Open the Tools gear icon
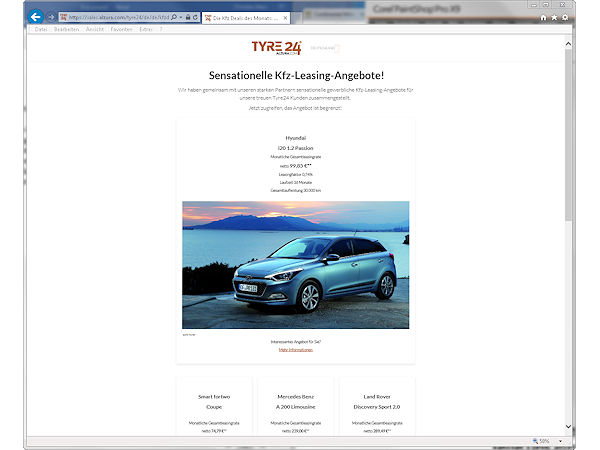This screenshot has height=450, width=600. (x=565, y=18)
